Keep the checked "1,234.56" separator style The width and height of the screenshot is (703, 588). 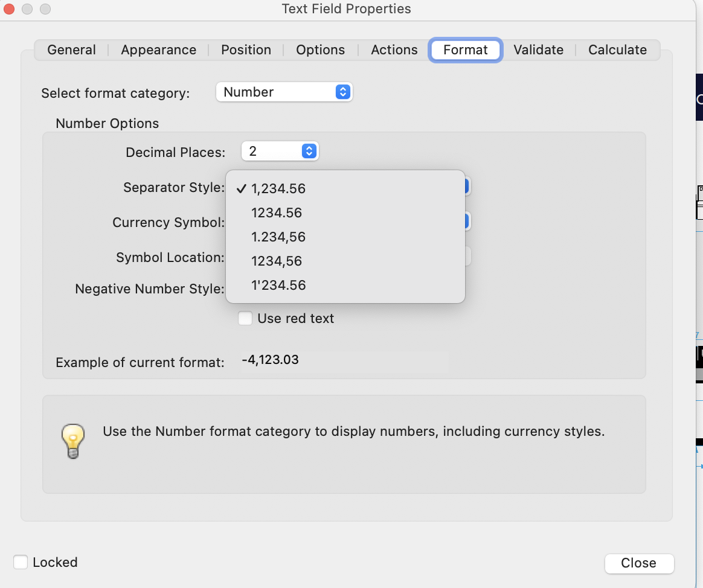(x=278, y=188)
